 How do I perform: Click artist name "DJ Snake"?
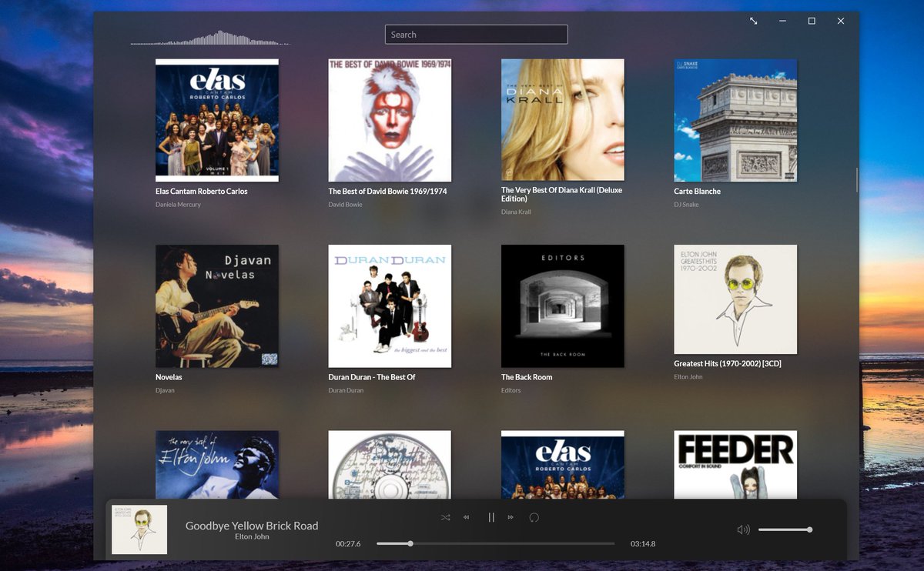pyautogui.click(x=686, y=205)
